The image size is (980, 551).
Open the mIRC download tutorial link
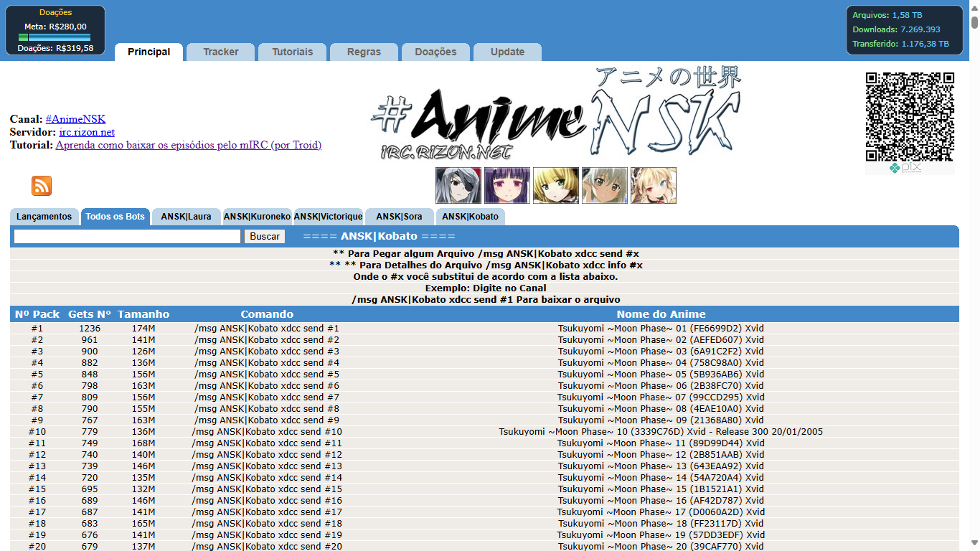pyautogui.click(x=188, y=145)
